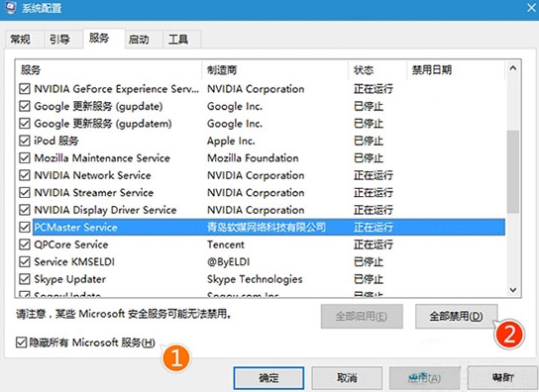Click the services list scrollbar thumb

(x=513, y=171)
